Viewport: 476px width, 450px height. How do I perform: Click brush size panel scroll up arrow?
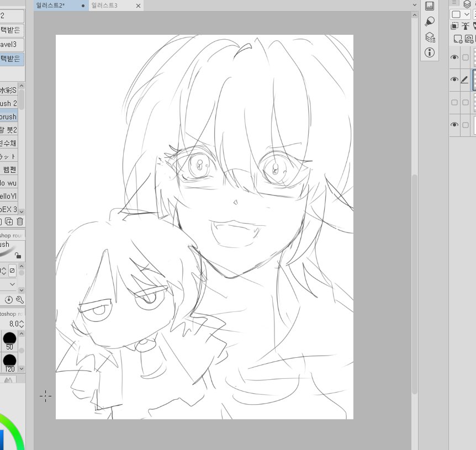click(21, 333)
